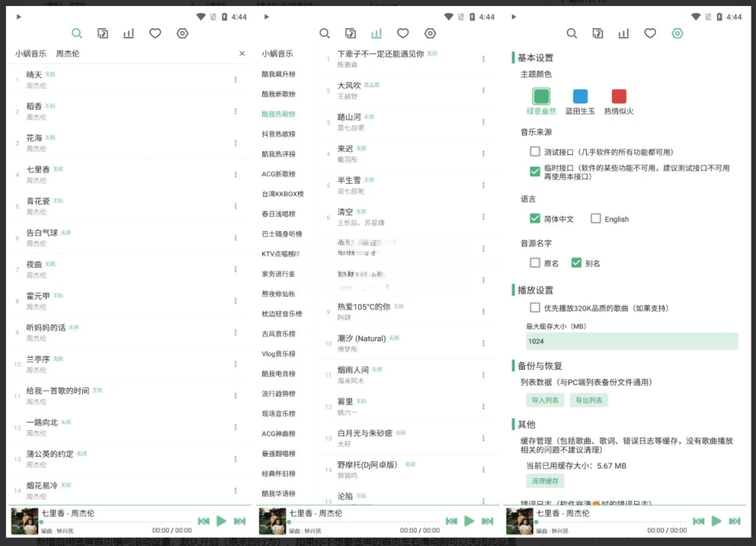Viewport: 756px width, 546px height.
Task: Select 抖音热歌榜 chart
Action: tap(278, 134)
